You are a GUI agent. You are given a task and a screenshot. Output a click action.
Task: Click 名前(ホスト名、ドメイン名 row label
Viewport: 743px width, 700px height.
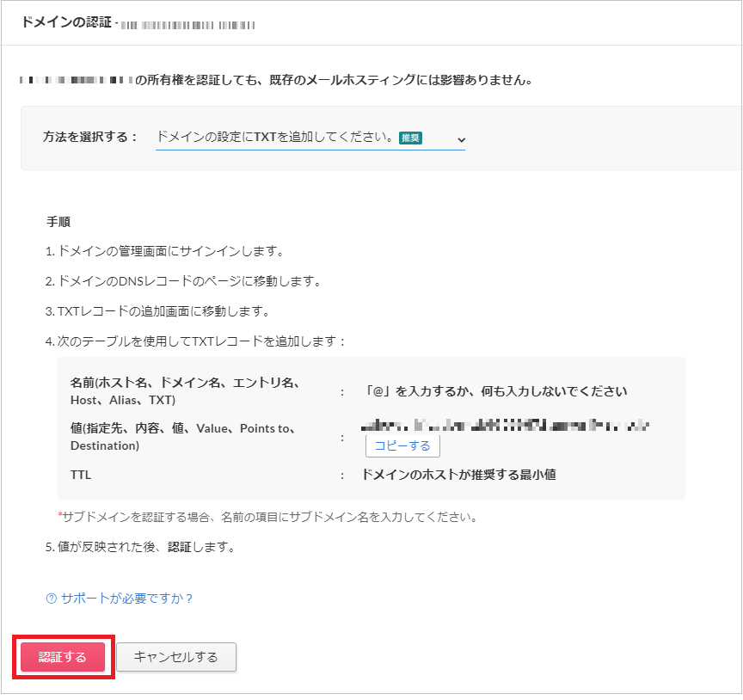[x=185, y=391]
